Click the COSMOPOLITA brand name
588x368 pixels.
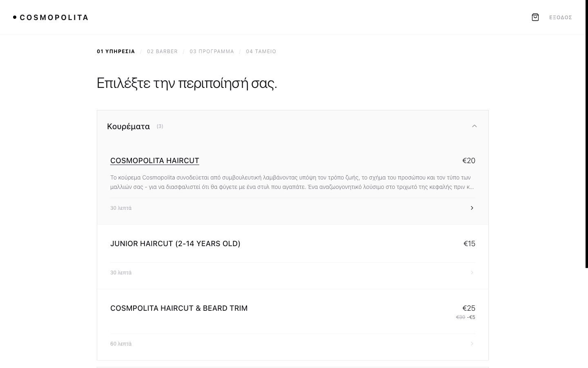click(x=54, y=18)
